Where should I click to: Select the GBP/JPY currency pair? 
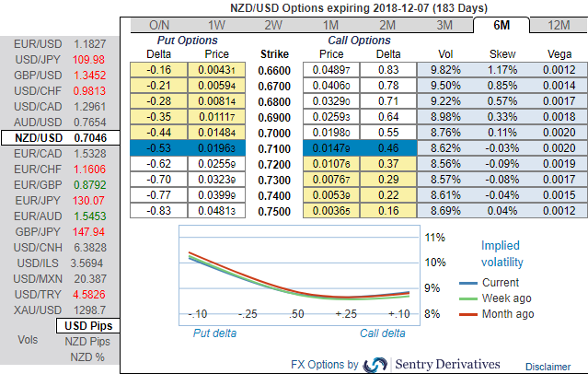coord(60,232)
